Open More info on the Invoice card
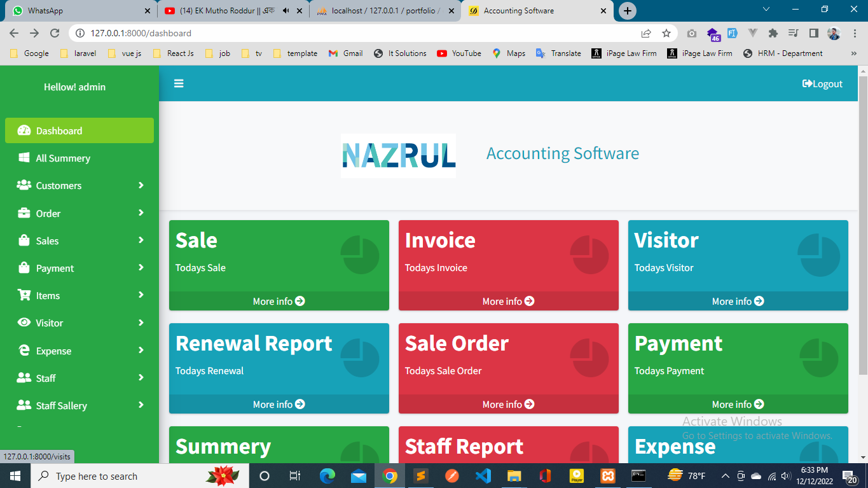The width and height of the screenshot is (868, 488). point(509,301)
